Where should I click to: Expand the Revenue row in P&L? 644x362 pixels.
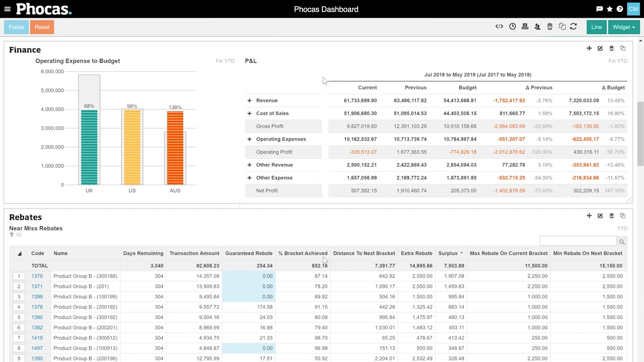[249, 101]
